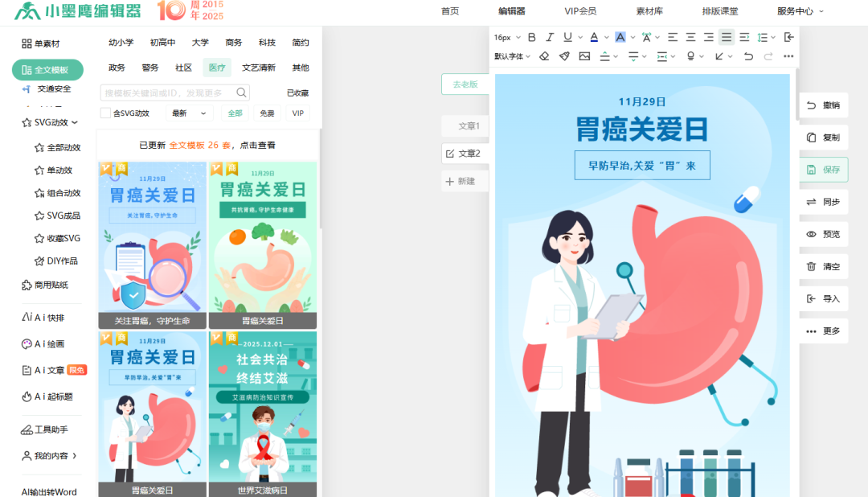Click the template search magnifier icon
The image size is (868, 497).
tap(241, 92)
